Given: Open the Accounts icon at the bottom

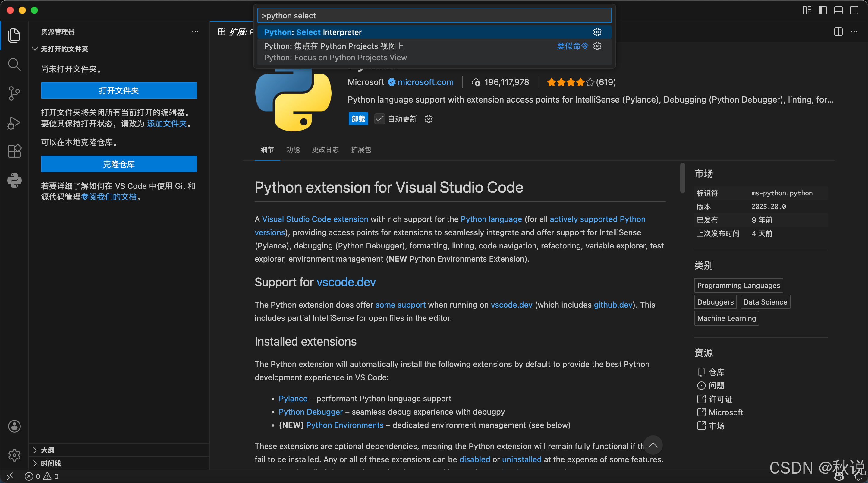Looking at the screenshot, I should pos(14,426).
